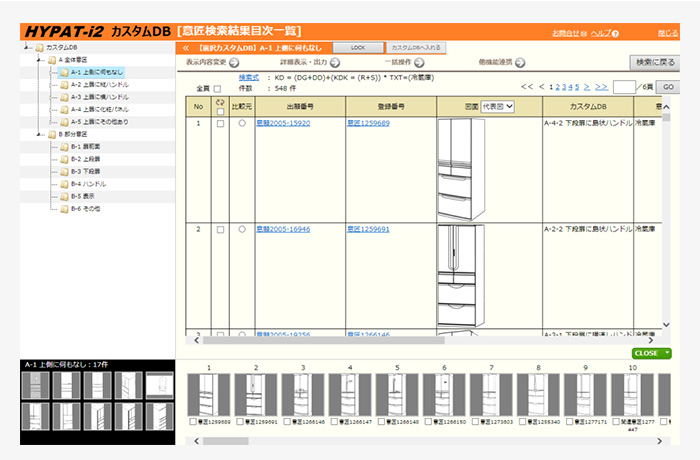Click the row 1 refrigerator drawing
This screenshot has width=700, height=460.
[x=460, y=170]
